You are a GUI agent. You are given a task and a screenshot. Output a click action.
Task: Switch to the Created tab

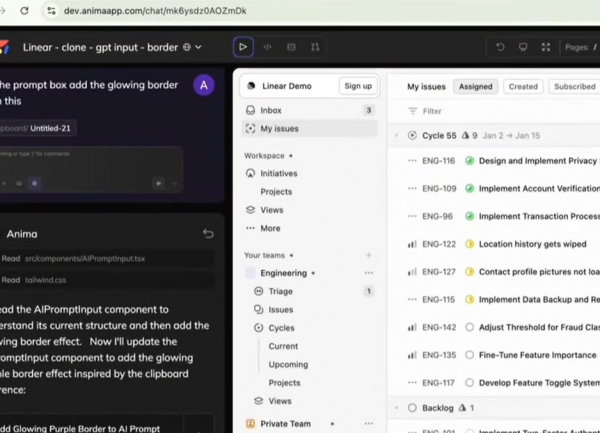[523, 87]
